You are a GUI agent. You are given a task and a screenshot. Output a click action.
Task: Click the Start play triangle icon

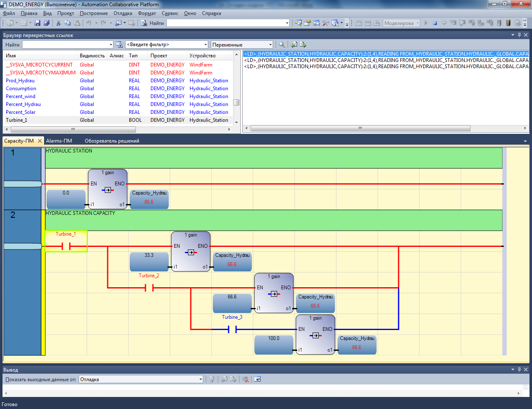click(426, 23)
